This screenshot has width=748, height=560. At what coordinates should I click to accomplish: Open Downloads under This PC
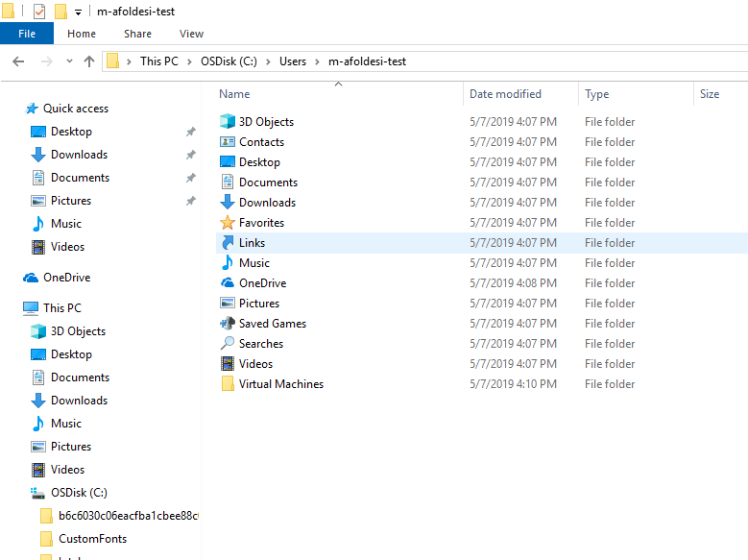coord(79,400)
